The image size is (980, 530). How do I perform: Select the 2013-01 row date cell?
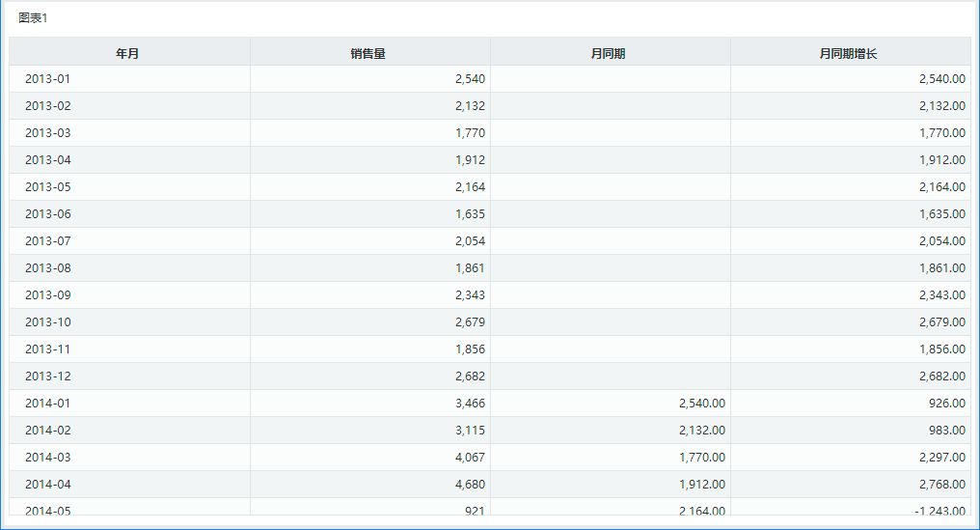pyautogui.click(x=129, y=79)
